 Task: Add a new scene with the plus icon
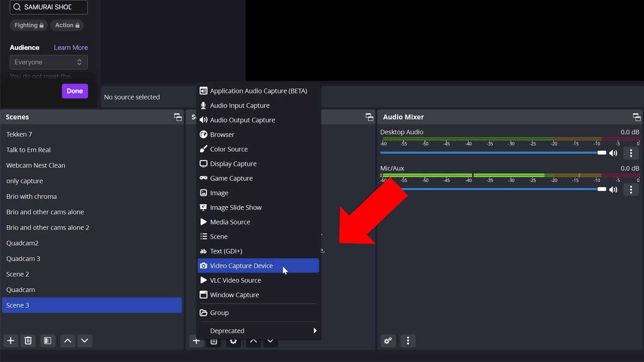(10, 341)
